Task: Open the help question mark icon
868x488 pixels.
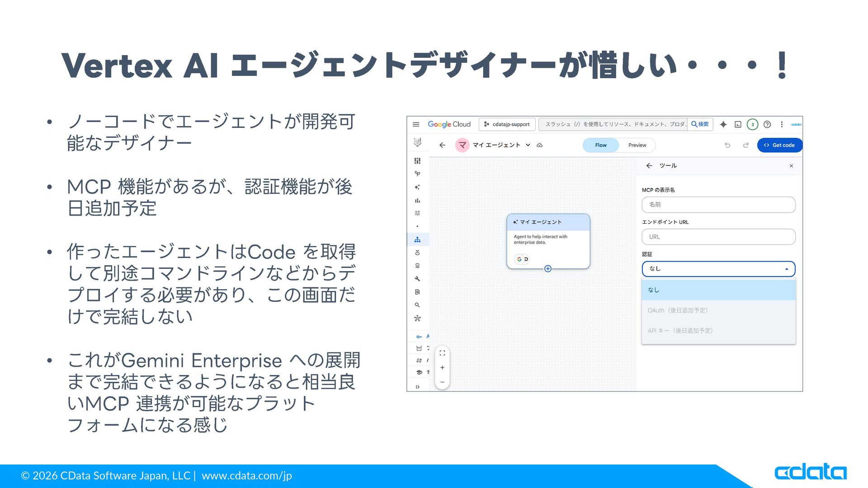Action: [767, 124]
